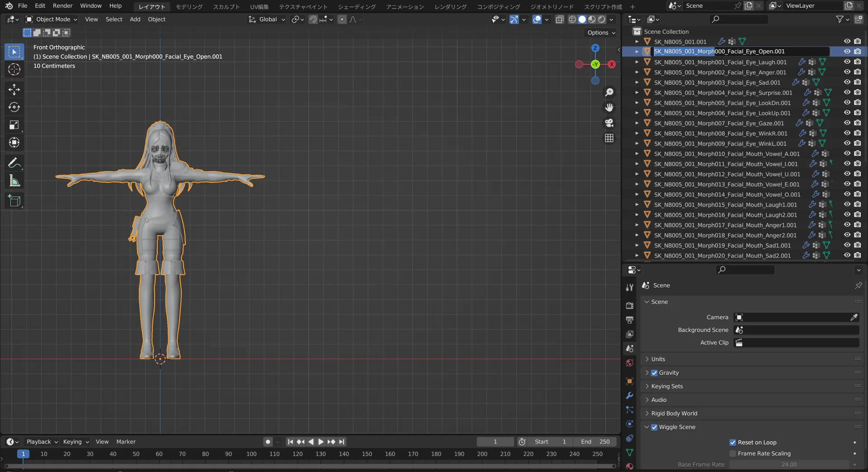This screenshot has height=472, width=868.
Task: Open the Playback dropdown in the timeline
Action: [x=42, y=442]
